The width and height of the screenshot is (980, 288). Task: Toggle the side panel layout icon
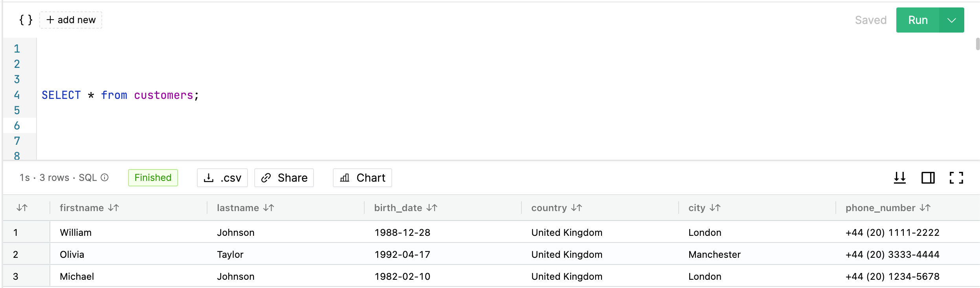[x=928, y=178]
